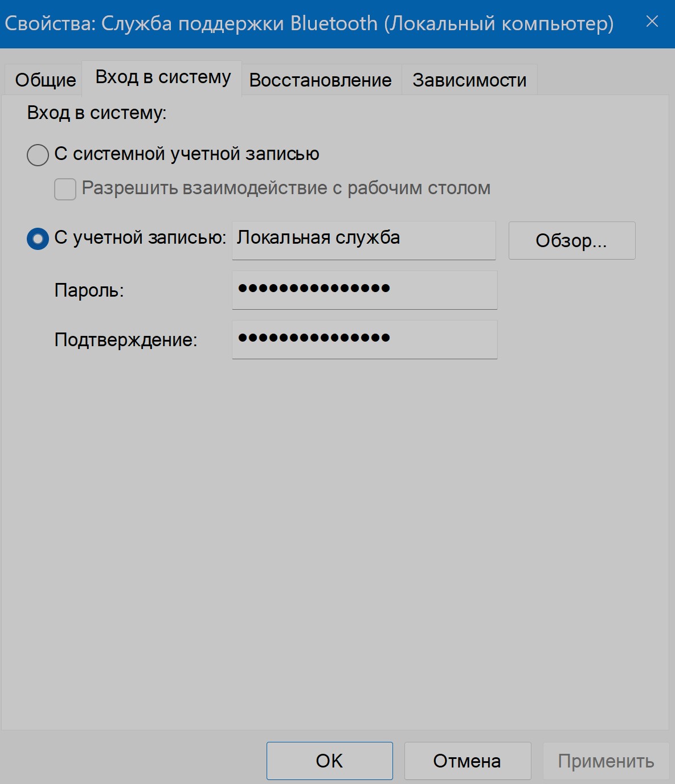Go to the Зависимости tab
Screen dimensions: 675x784
[469, 80]
